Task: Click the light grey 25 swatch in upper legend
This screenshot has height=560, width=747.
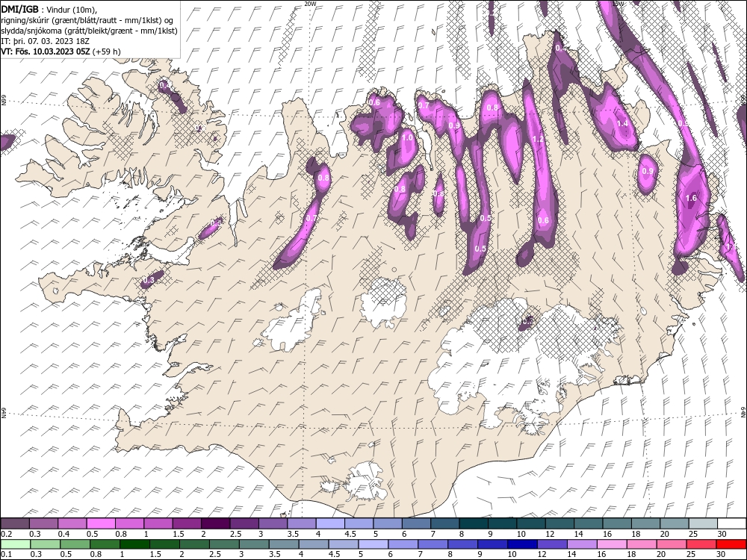Action: tap(703, 523)
